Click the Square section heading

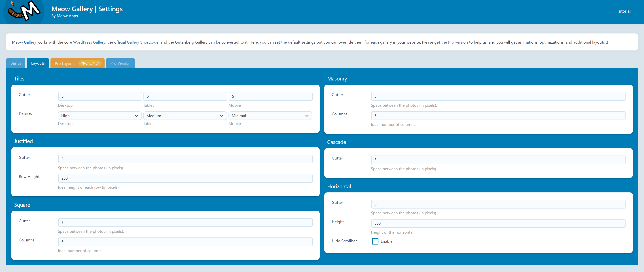(x=22, y=205)
